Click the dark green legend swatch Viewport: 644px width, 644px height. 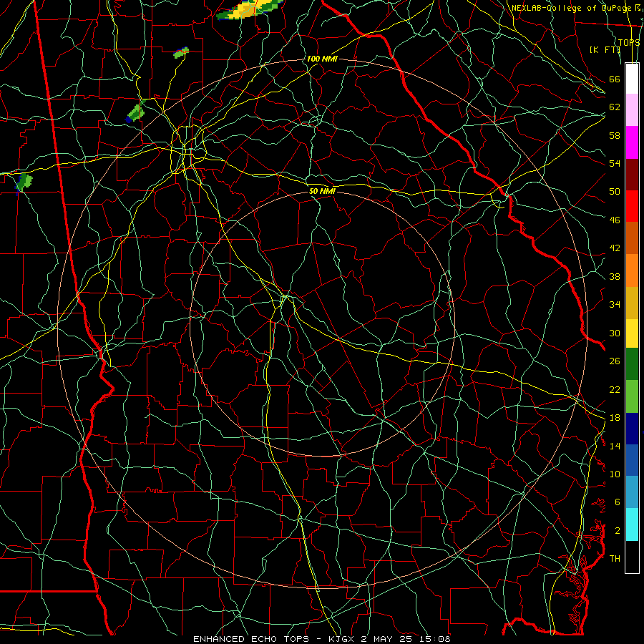point(632,364)
